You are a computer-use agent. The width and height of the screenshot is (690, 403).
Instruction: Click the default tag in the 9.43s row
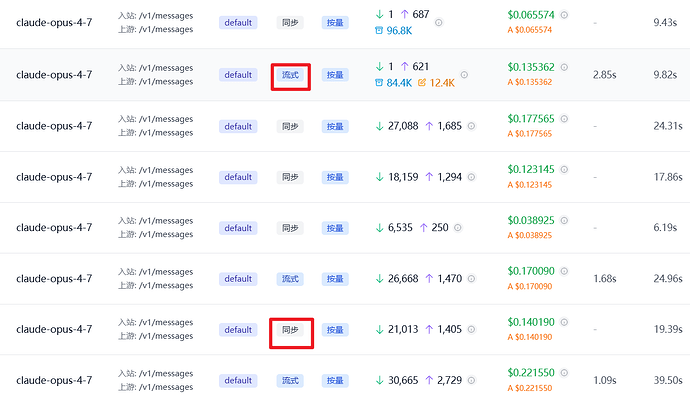point(238,23)
